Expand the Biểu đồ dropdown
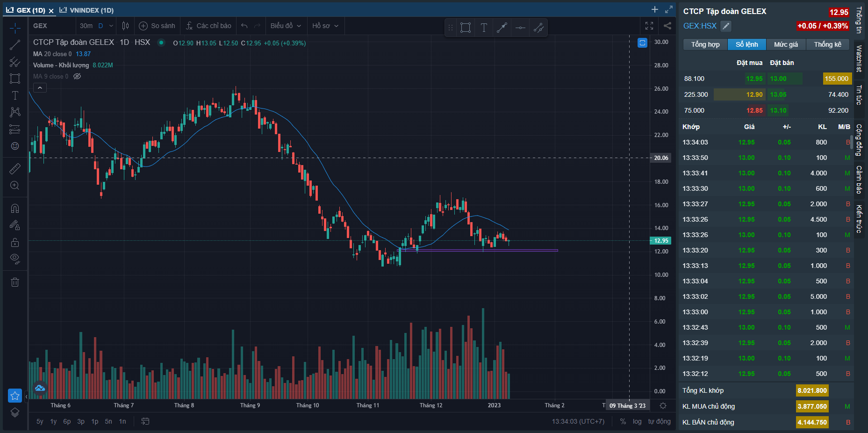Screen dimensions: 868x433 click(x=286, y=26)
